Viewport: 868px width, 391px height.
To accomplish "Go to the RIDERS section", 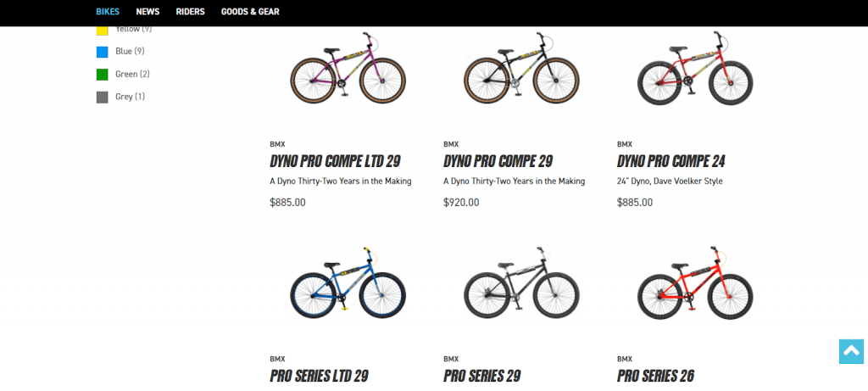I will point(191,12).
